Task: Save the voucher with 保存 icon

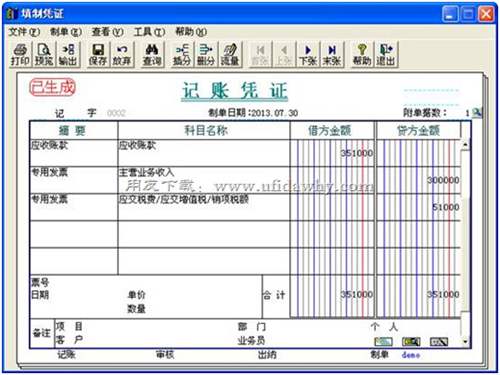Action: tap(98, 55)
